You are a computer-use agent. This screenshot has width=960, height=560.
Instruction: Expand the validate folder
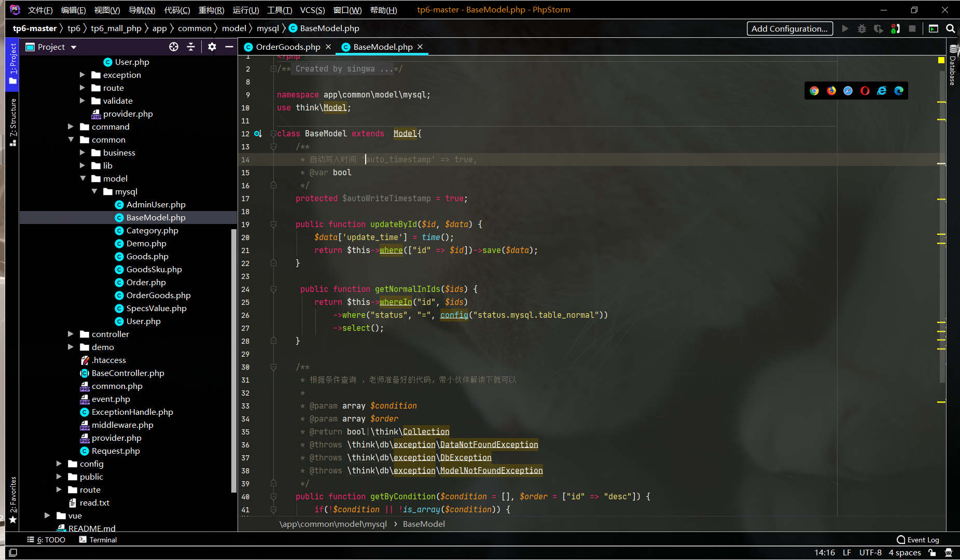(x=82, y=101)
